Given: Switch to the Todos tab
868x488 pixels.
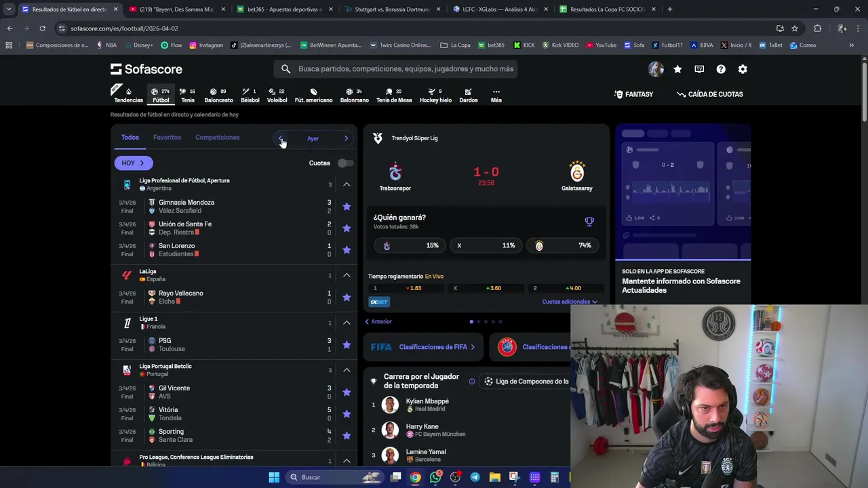Looking at the screenshot, I should coord(130,138).
